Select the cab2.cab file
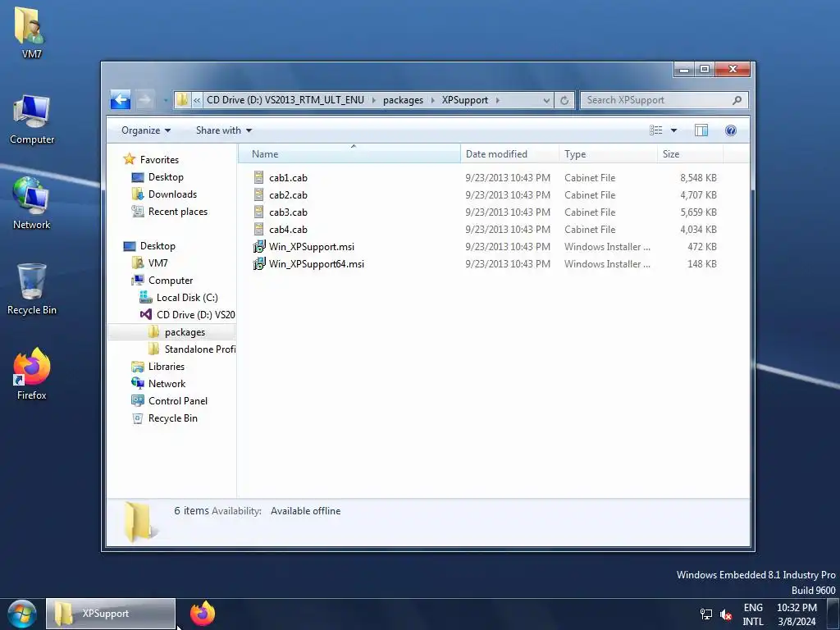This screenshot has height=630, width=840. coord(288,195)
